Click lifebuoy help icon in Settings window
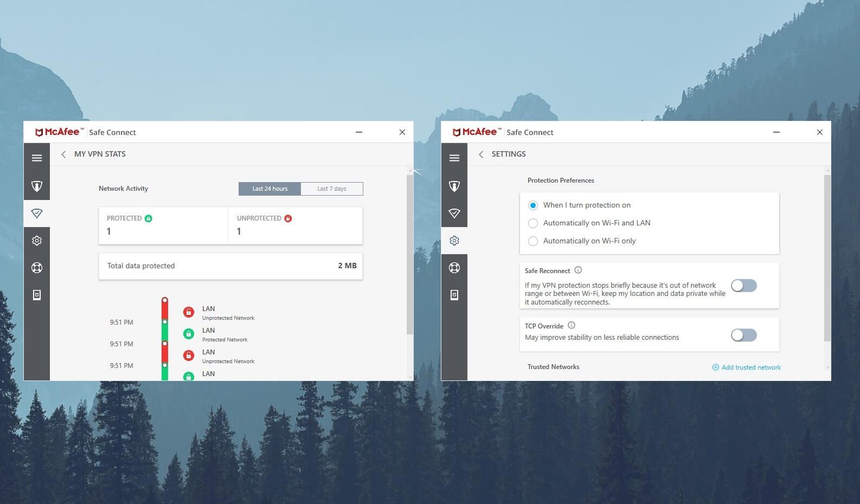This screenshot has width=860, height=504. pos(454,268)
